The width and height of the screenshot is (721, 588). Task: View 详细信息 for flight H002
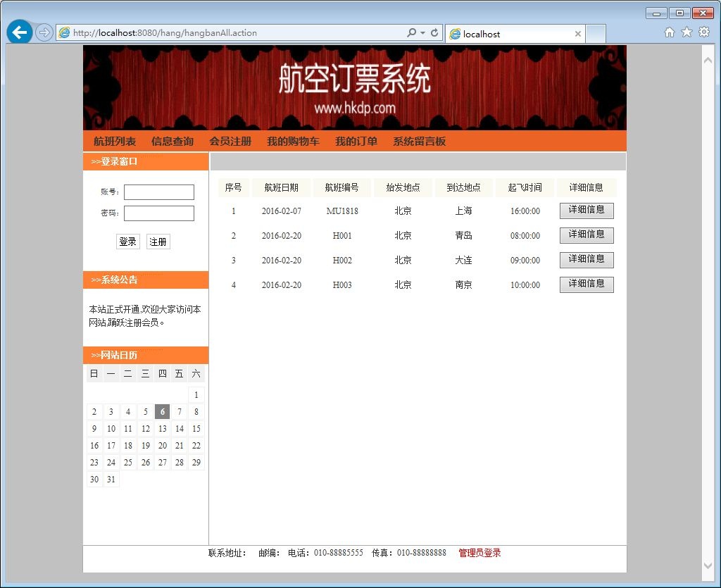(x=587, y=261)
